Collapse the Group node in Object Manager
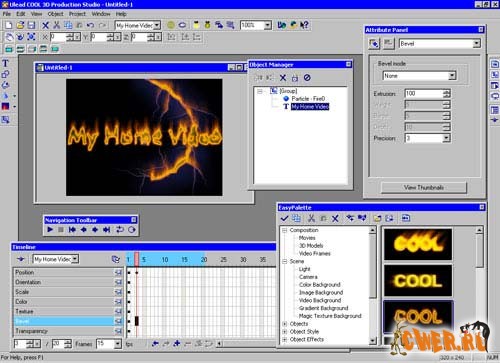 tap(260, 91)
